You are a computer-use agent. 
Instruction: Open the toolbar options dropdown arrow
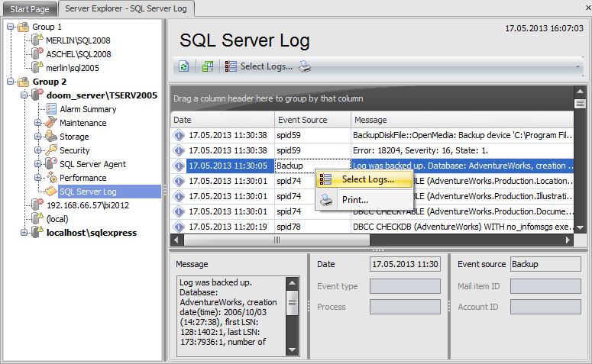[578, 67]
